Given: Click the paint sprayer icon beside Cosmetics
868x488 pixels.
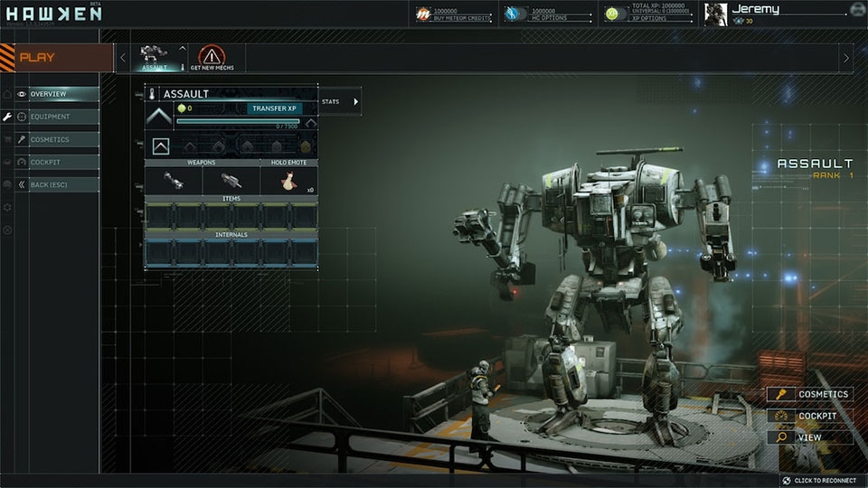Looking at the screenshot, I should [x=22, y=139].
